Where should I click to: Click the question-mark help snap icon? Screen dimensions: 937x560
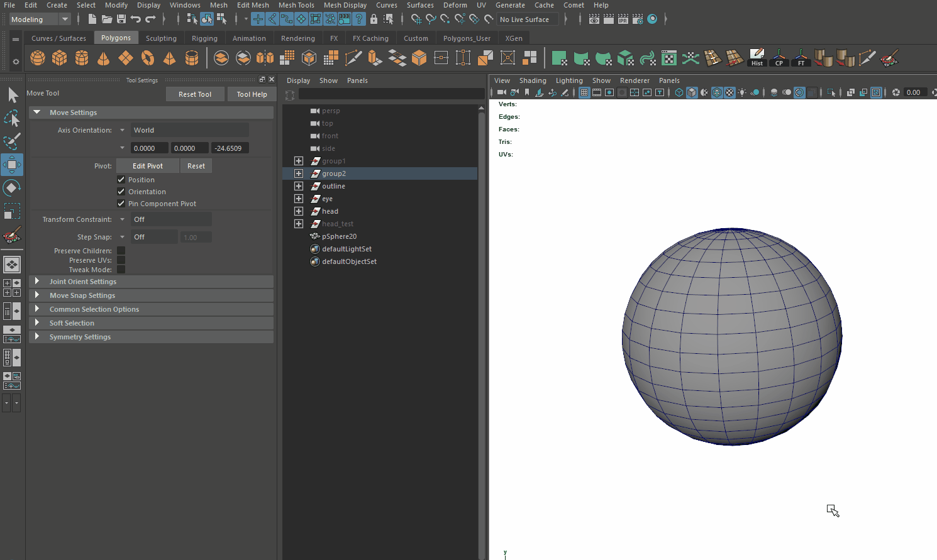click(359, 19)
